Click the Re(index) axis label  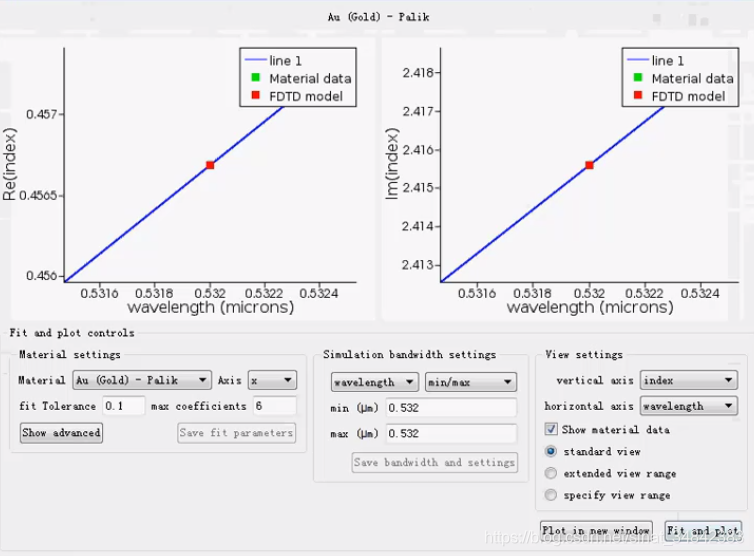coord(9,164)
